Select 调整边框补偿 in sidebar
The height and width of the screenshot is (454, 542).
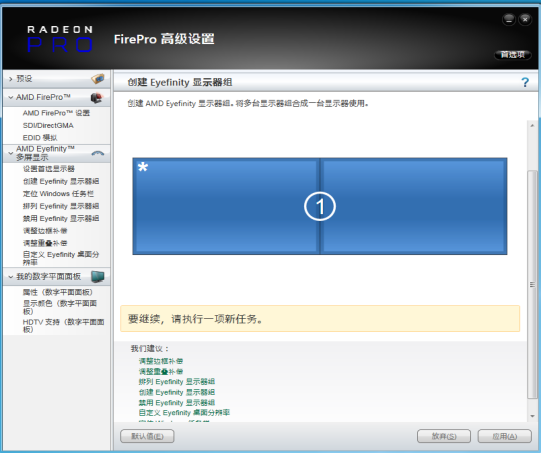click(x=45, y=231)
